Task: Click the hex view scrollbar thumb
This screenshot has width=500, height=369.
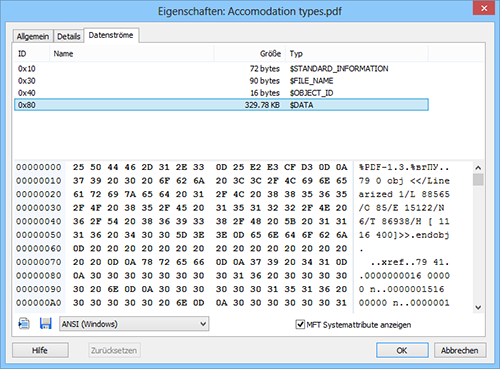Action: [x=478, y=180]
